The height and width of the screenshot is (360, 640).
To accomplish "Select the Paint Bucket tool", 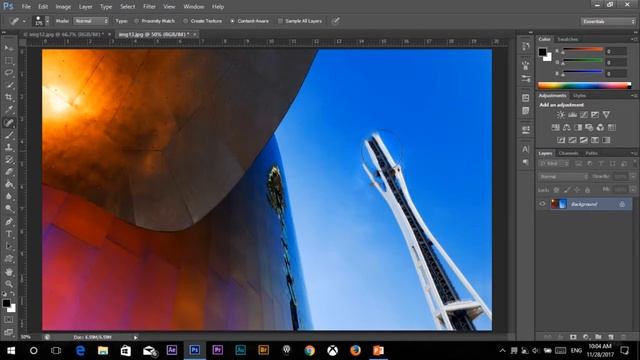I will click(x=9, y=184).
